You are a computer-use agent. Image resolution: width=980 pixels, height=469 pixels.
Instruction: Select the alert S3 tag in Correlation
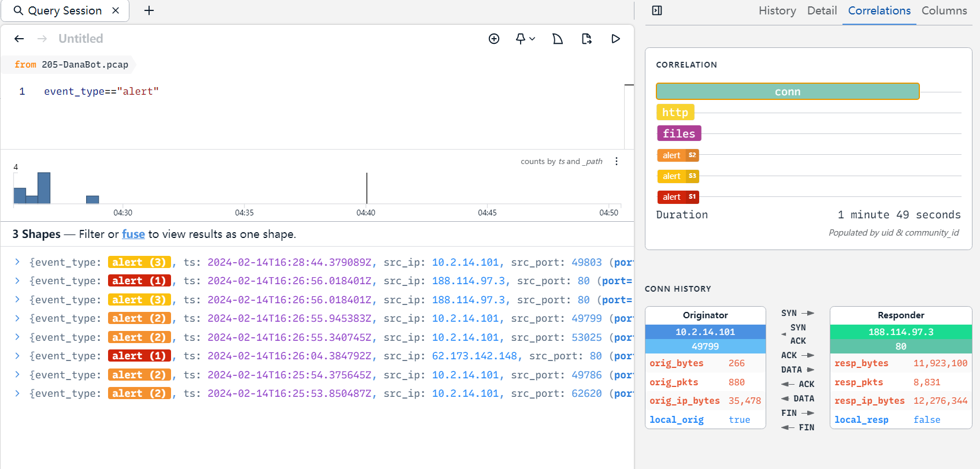(x=678, y=176)
